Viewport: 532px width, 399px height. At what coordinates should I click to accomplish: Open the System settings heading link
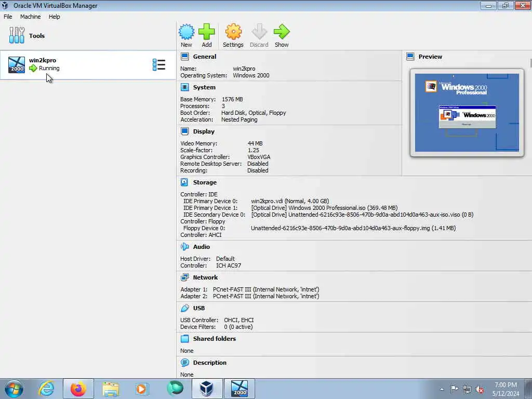click(x=204, y=87)
